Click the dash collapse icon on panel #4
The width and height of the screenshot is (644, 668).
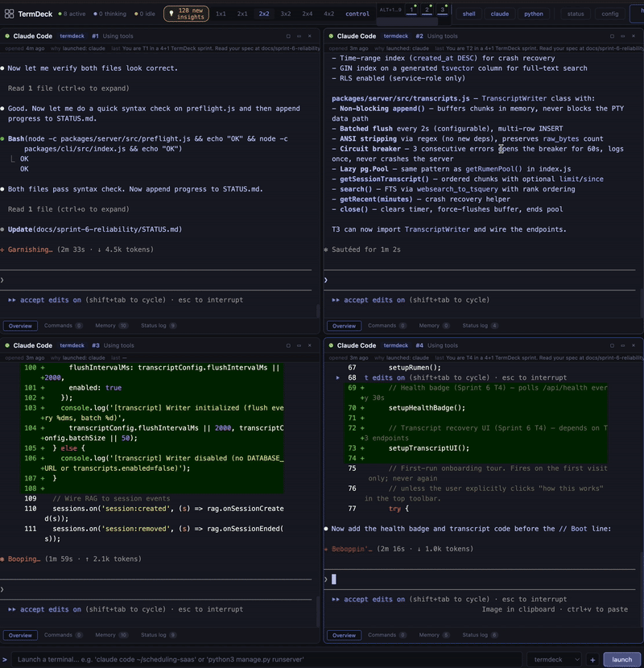(623, 345)
